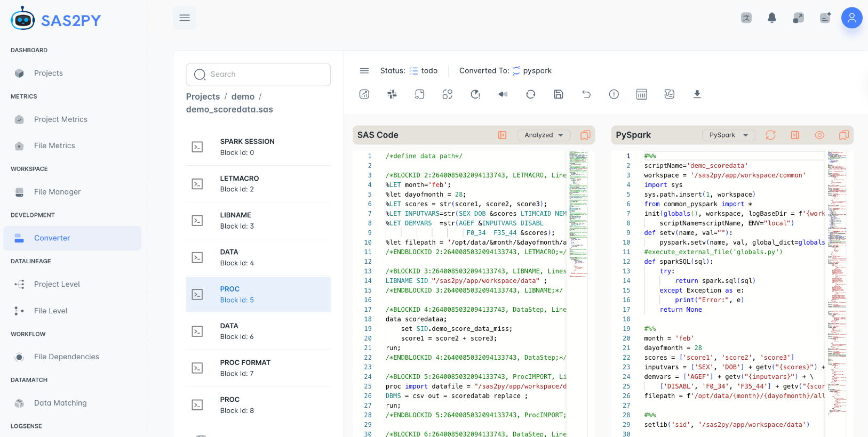The height and width of the screenshot is (437, 868).
Task: Click the SAS Code minimap
Action: [578, 214]
